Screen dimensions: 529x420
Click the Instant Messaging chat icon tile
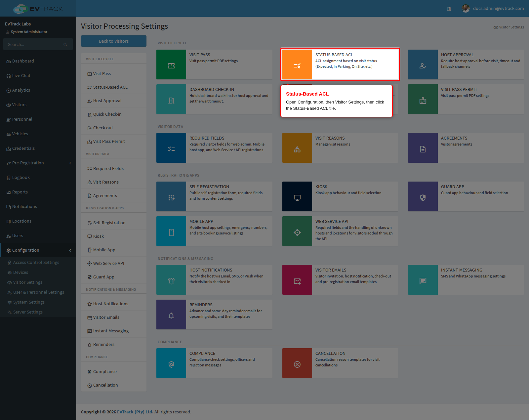pyautogui.click(x=423, y=280)
